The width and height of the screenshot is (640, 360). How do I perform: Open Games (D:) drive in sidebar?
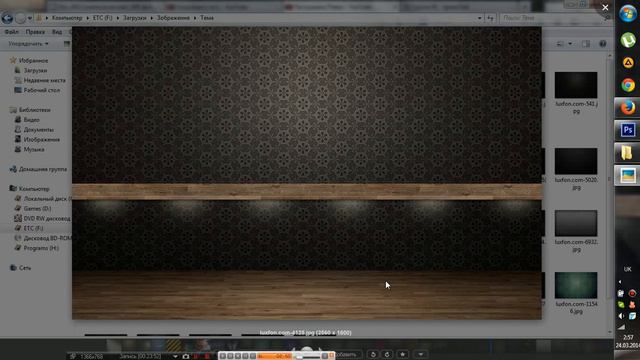(x=37, y=209)
